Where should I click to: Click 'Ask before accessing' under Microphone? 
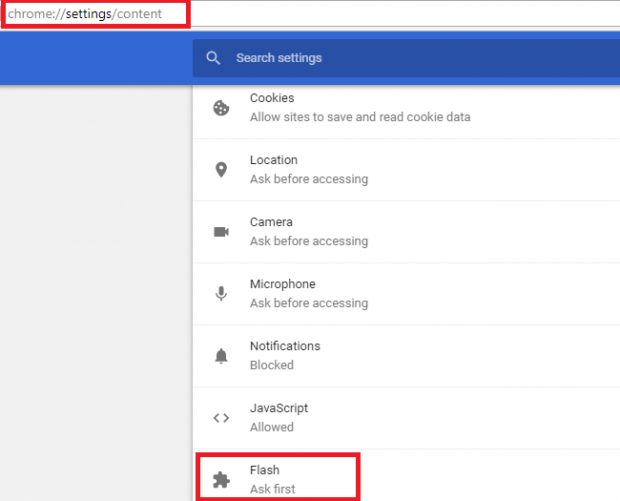point(309,303)
